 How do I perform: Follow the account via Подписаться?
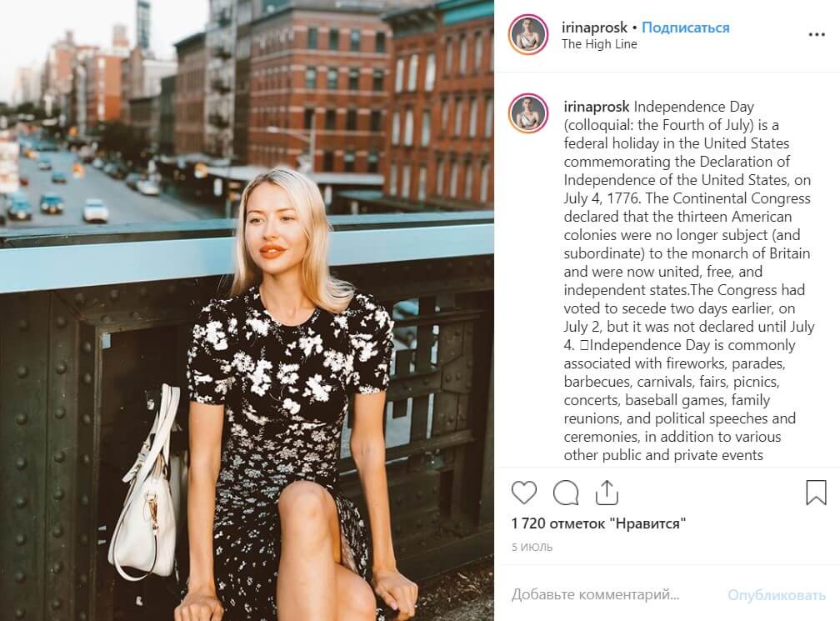(685, 28)
